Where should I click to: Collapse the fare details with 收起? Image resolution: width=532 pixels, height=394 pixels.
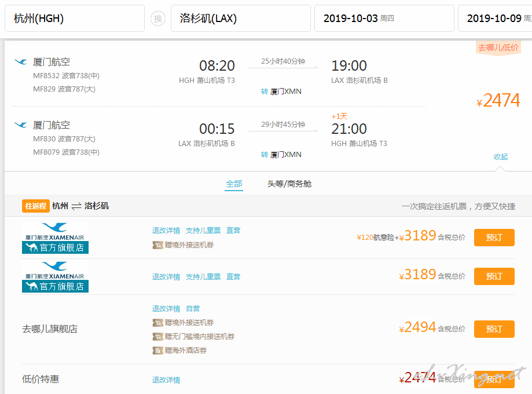(500, 156)
